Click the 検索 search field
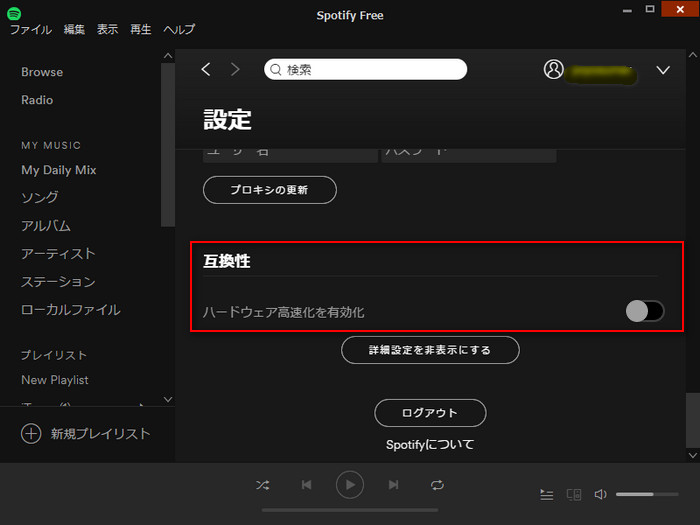Image resolution: width=700 pixels, height=525 pixels. click(x=365, y=69)
